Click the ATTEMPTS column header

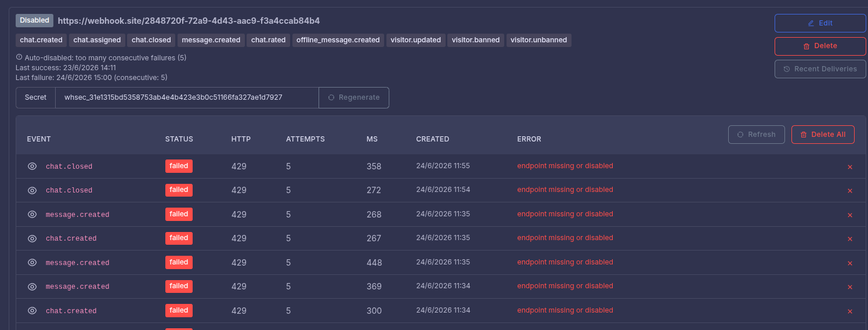coord(305,139)
